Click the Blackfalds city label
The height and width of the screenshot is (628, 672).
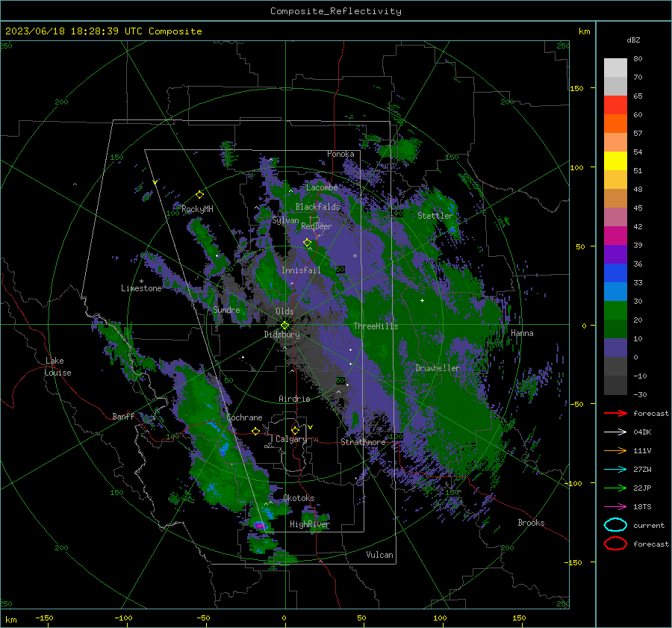click(x=317, y=207)
